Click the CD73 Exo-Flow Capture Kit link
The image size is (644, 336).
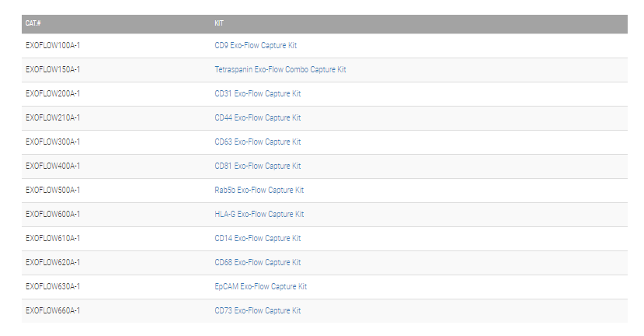click(257, 311)
